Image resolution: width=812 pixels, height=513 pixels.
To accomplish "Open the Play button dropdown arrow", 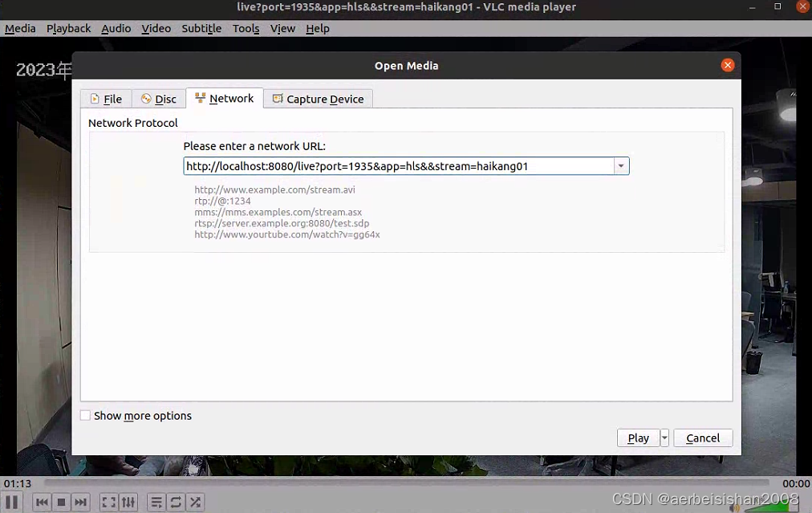I will tap(664, 438).
